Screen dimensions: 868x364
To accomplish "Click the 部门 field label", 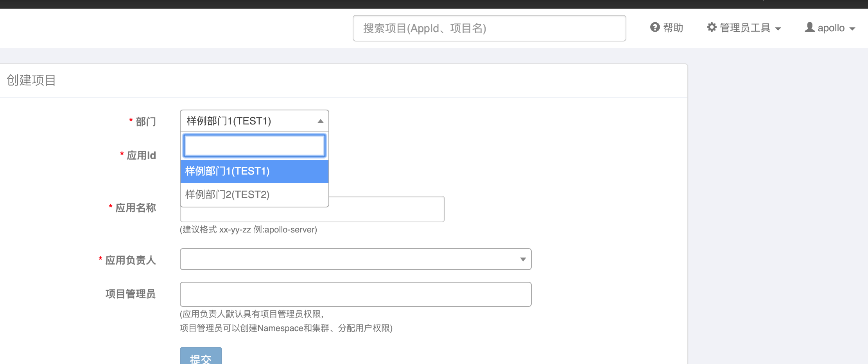I will pyautogui.click(x=146, y=122).
